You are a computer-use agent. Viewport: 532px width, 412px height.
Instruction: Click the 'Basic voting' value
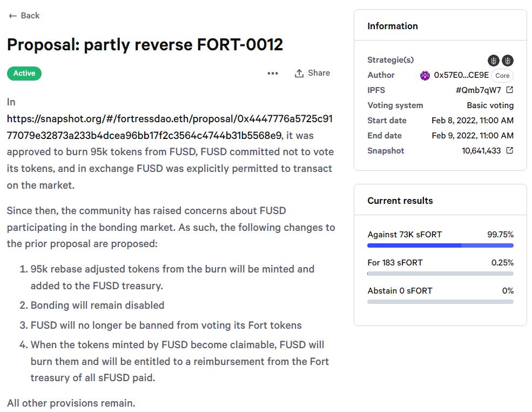pos(490,105)
